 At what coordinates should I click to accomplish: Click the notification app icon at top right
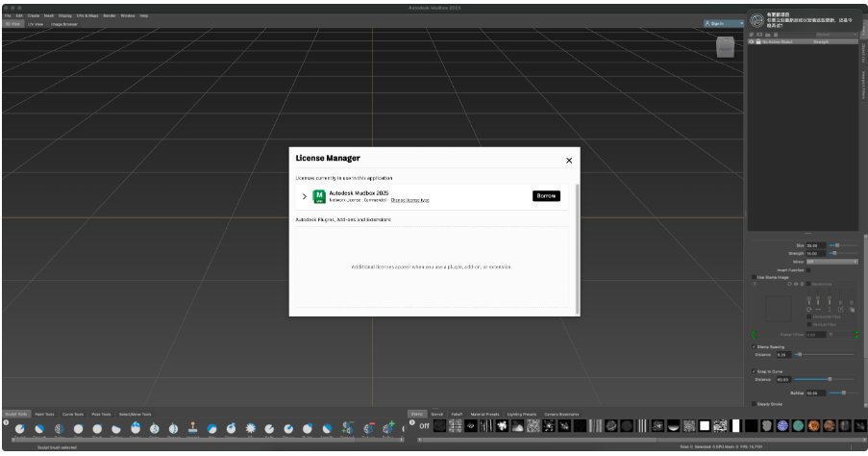tap(756, 20)
